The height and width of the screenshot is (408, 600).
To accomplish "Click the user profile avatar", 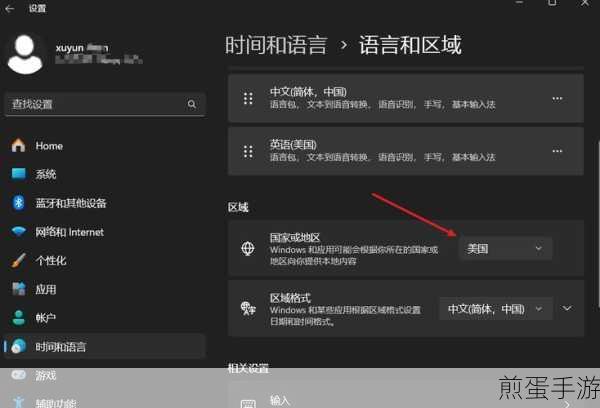I will pos(25,54).
